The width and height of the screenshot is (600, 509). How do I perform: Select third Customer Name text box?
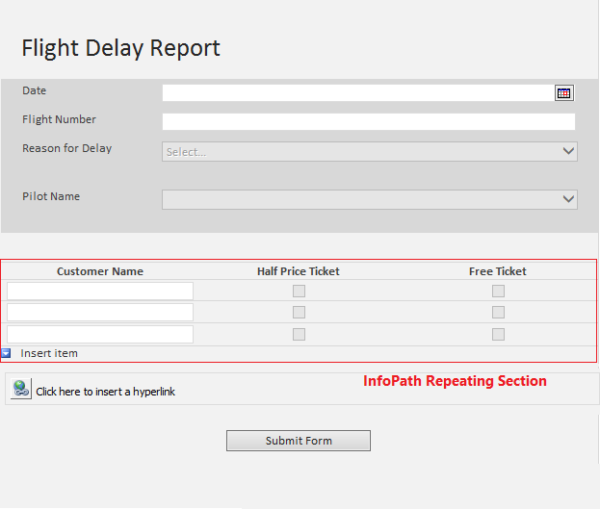coord(100,334)
